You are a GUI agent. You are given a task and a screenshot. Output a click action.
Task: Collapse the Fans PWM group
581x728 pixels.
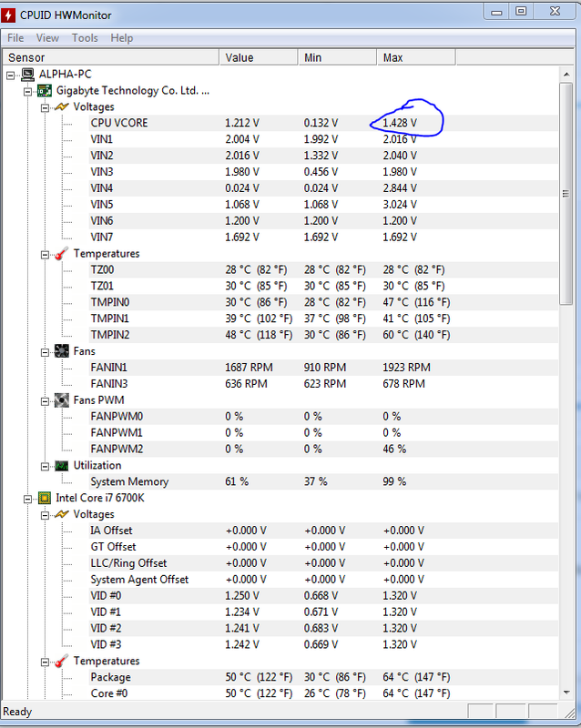[46, 401]
